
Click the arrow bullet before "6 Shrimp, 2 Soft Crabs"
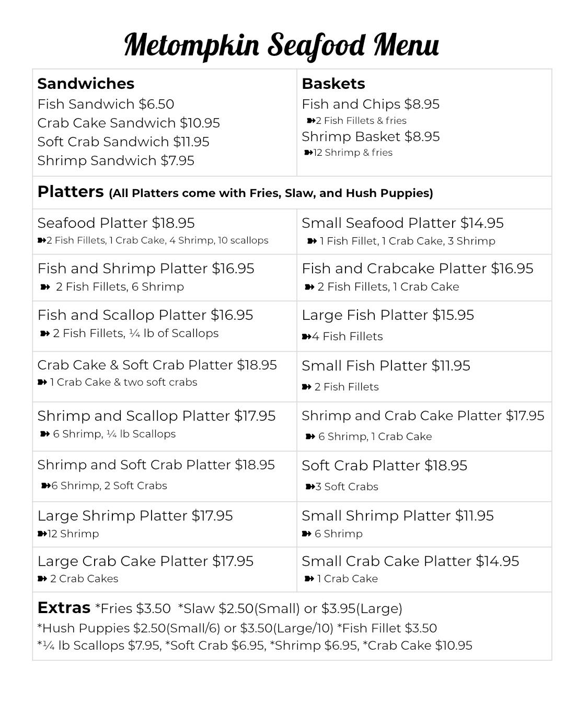point(45,486)
